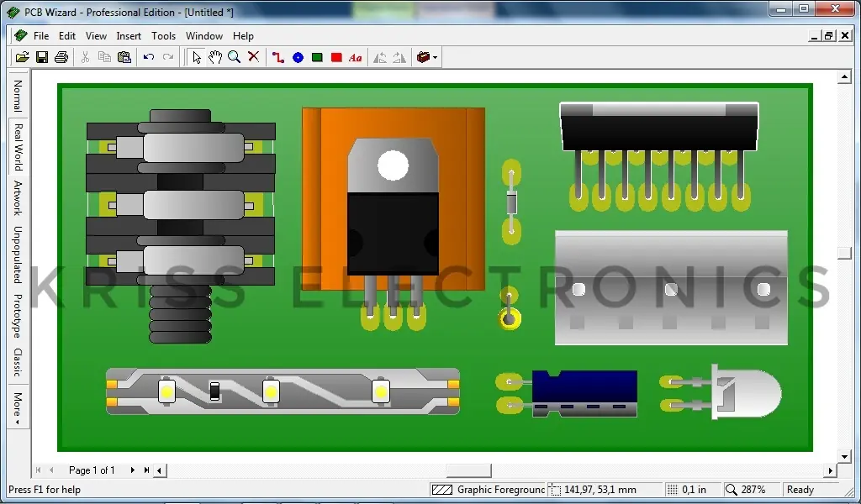Click the Graphic Foreground status field
The width and height of the screenshot is (861, 504).
pos(488,490)
